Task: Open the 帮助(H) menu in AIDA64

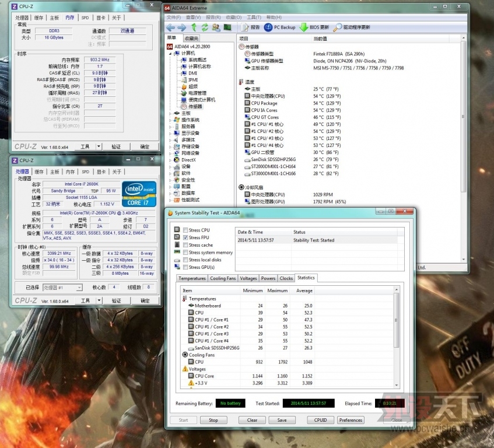Action: pyautogui.click(x=274, y=17)
